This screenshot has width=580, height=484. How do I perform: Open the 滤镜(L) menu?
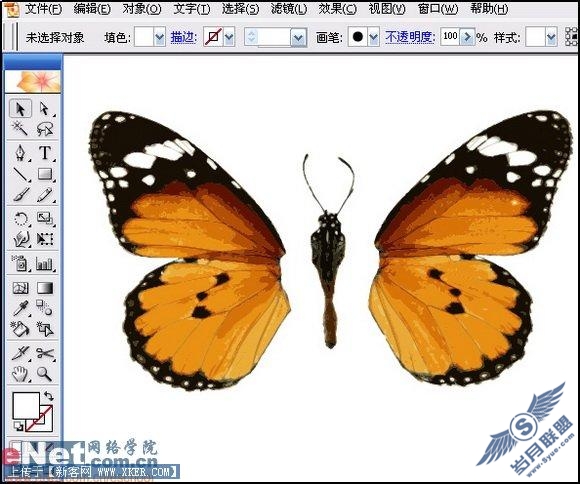[289, 9]
